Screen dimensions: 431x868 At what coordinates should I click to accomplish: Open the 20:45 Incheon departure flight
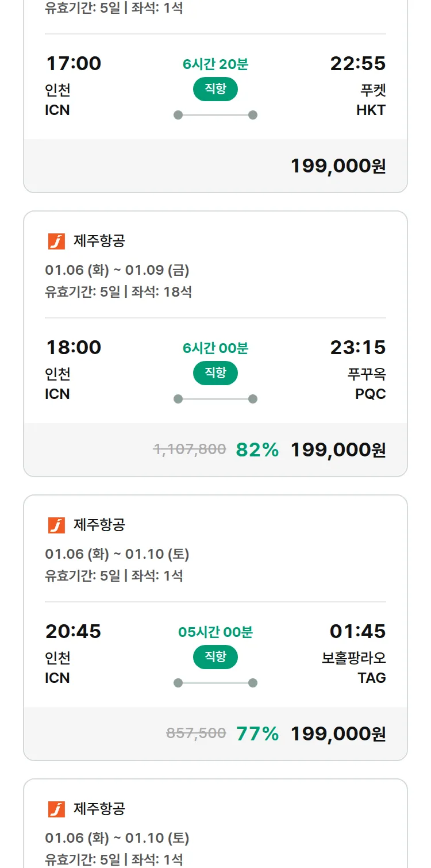click(x=74, y=631)
